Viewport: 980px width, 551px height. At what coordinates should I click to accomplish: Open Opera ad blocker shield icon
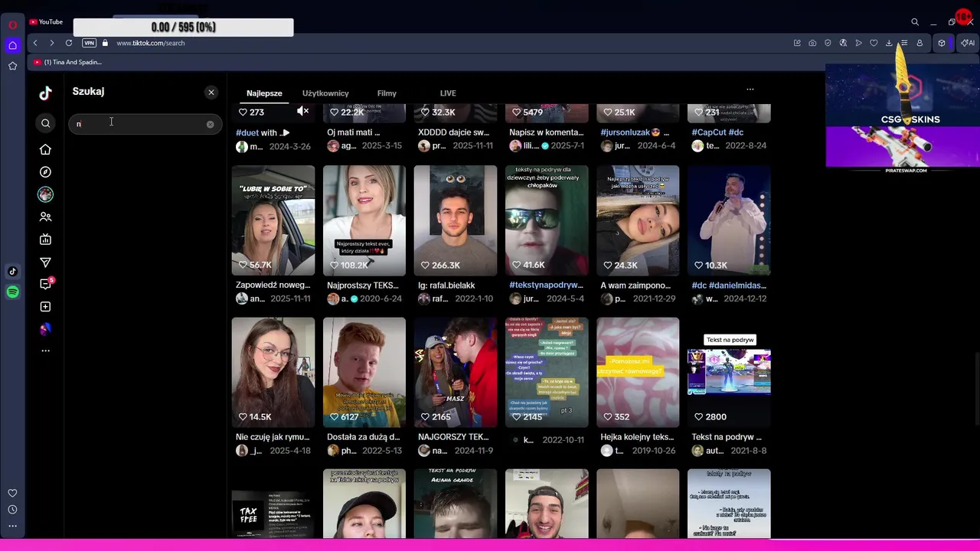click(828, 43)
